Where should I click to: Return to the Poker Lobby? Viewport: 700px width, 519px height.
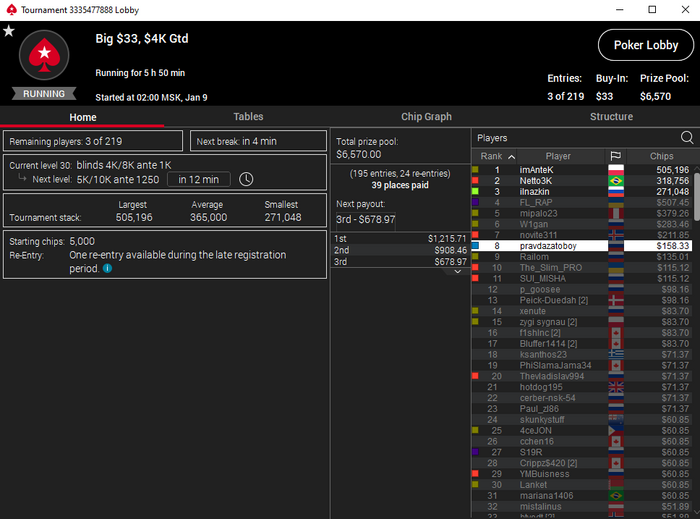(x=646, y=45)
